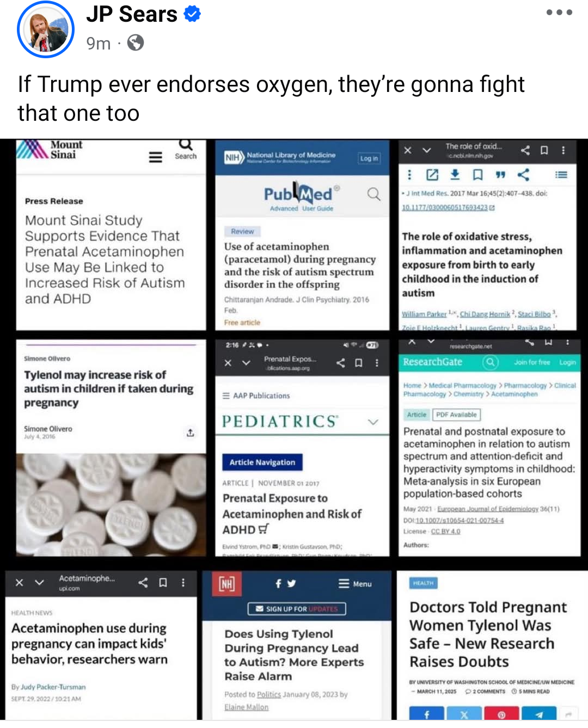The image size is (588, 728).
Task: Click the ResearchGate search icon
Action: tap(491, 362)
